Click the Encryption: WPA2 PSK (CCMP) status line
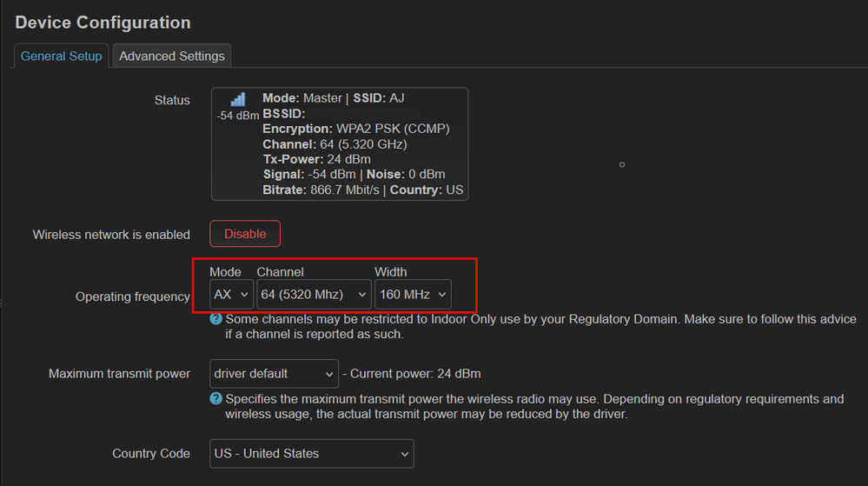The image size is (868, 486). coord(356,129)
